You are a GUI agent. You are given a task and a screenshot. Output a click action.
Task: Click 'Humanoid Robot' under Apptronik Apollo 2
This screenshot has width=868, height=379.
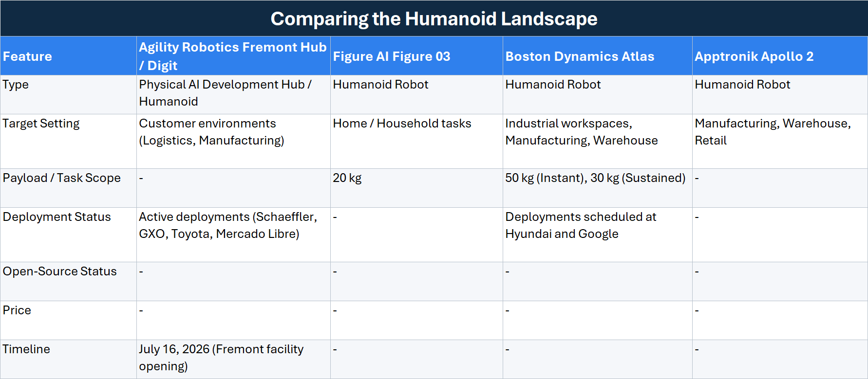click(742, 85)
